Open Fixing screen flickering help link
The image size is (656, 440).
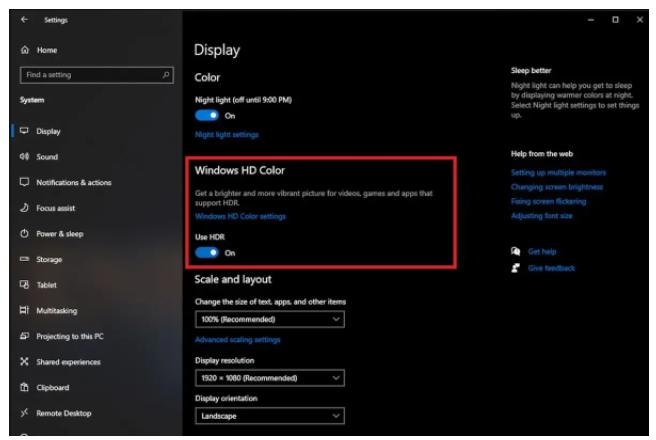[x=548, y=201]
